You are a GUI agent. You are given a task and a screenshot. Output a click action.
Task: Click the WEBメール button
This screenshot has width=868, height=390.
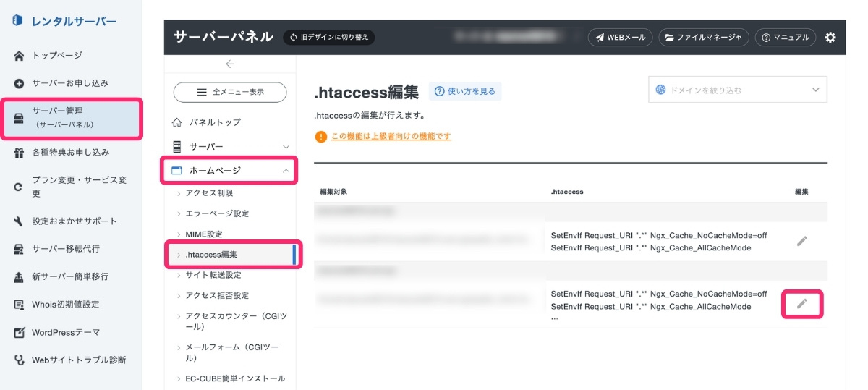pyautogui.click(x=621, y=37)
